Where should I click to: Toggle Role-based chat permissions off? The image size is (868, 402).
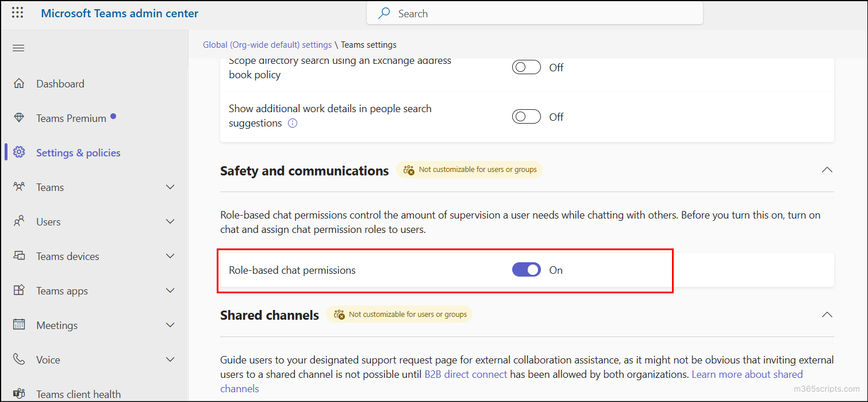point(526,269)
